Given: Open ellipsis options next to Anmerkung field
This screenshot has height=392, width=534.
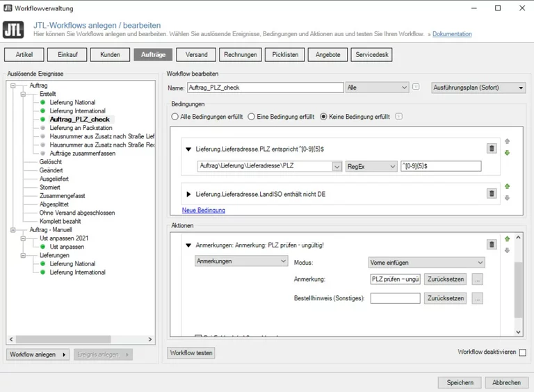Looking at the screenshot, I should pyautogui.click(x=477, y=279).
